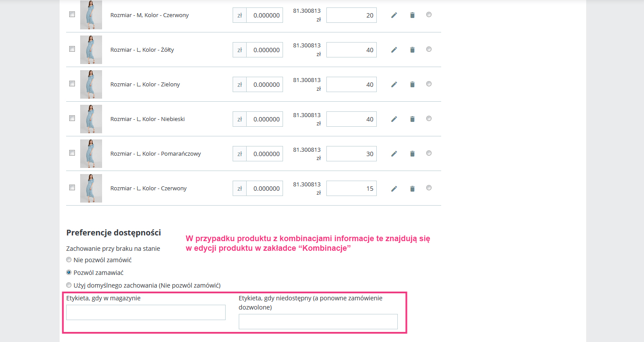Open the L Niebieski dress thumbnail
This screenshot has height=342, width=644.
pos(91,119)
